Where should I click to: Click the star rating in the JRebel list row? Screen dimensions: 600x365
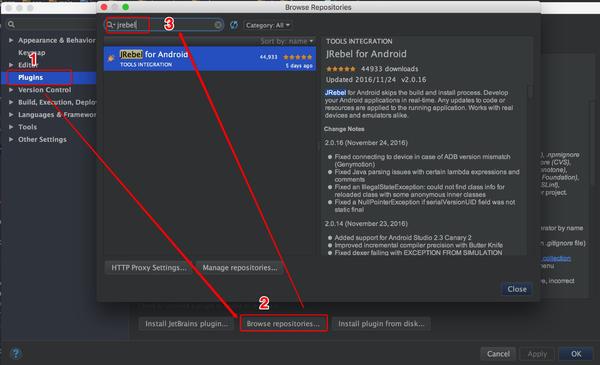click(297, 57)
